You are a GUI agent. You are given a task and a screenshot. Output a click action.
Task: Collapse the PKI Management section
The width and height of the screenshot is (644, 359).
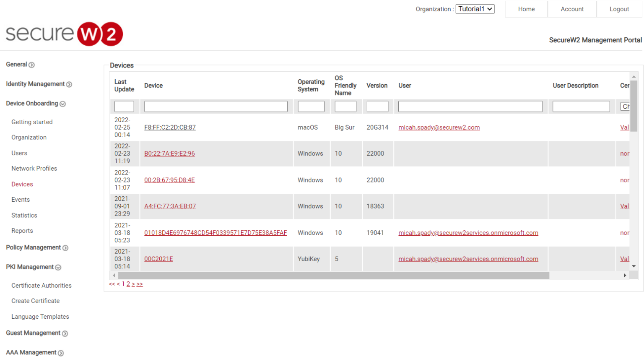[x=58, y=268]
